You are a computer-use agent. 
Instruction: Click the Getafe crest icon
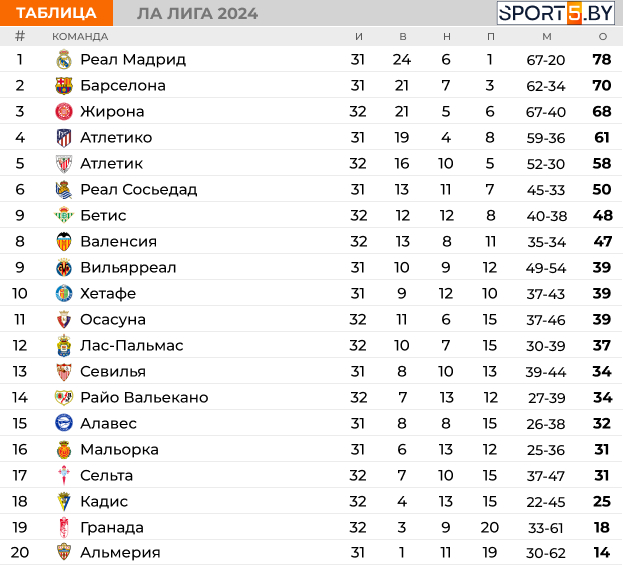pos(64,294)
